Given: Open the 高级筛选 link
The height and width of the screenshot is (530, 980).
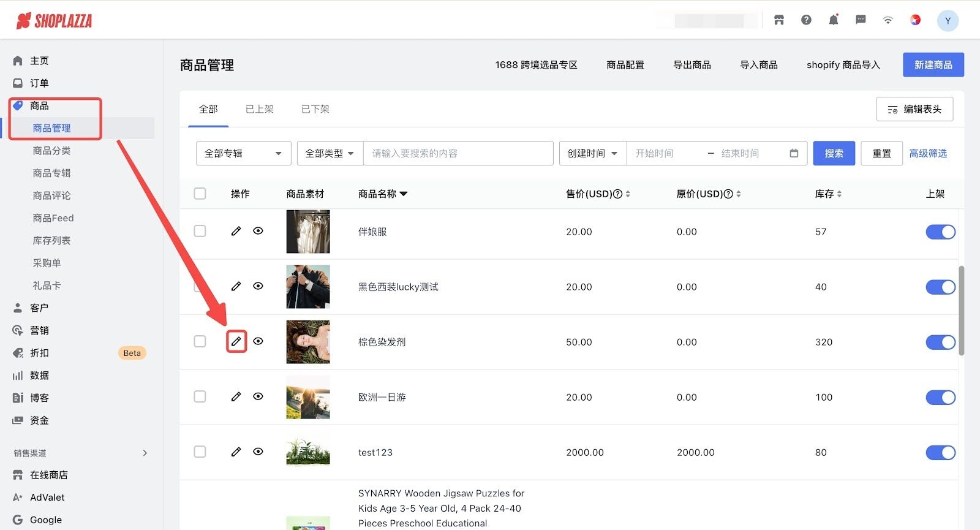Looking at the screenshot, I should point(927,153).
